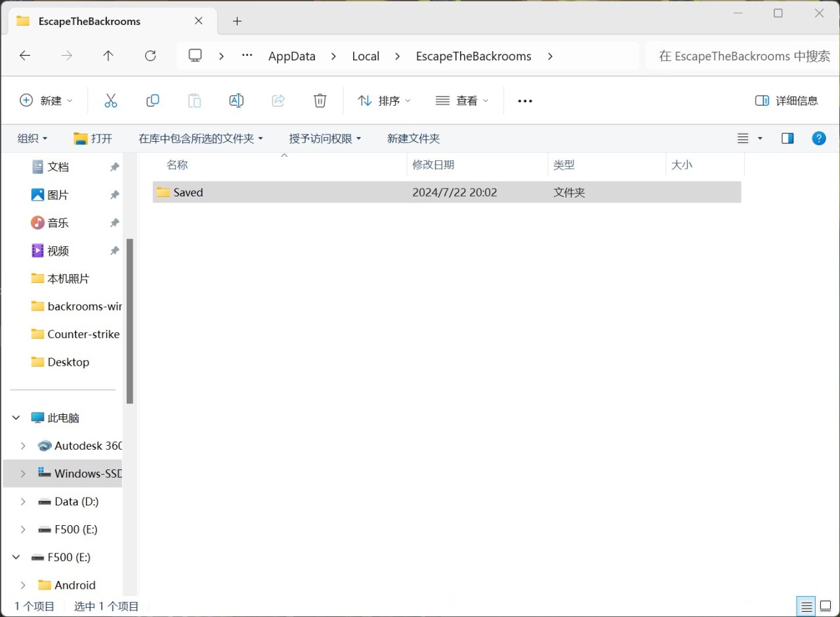Screen dimensions: 840x617
Task: Open the new tab with the plus icon
Action: coord(237,21)
